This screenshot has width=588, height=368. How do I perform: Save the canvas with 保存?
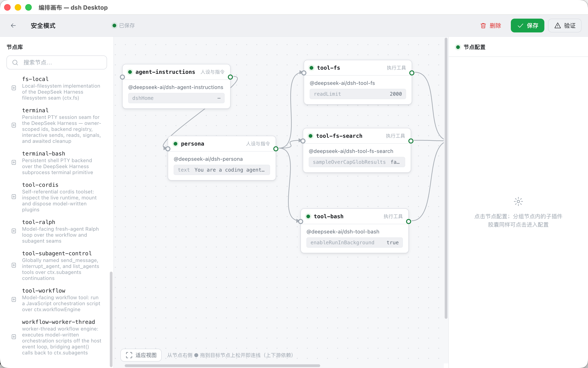[x=528, y=26]
